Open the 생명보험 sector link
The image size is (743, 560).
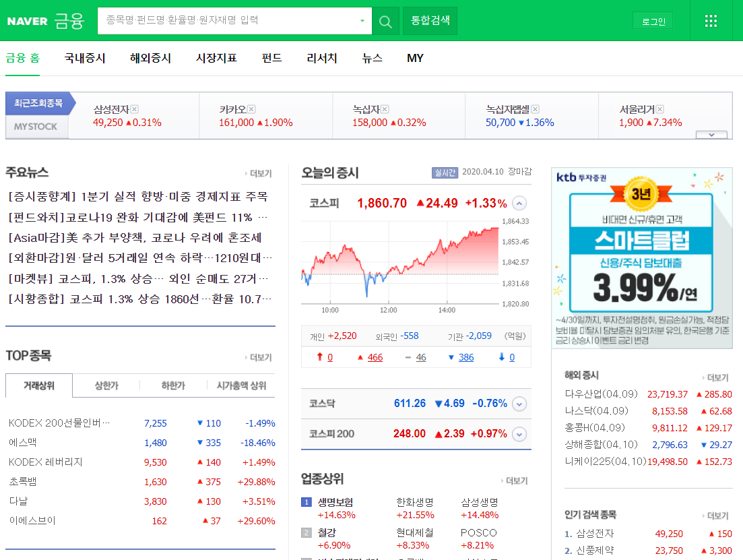click(335, 503)
